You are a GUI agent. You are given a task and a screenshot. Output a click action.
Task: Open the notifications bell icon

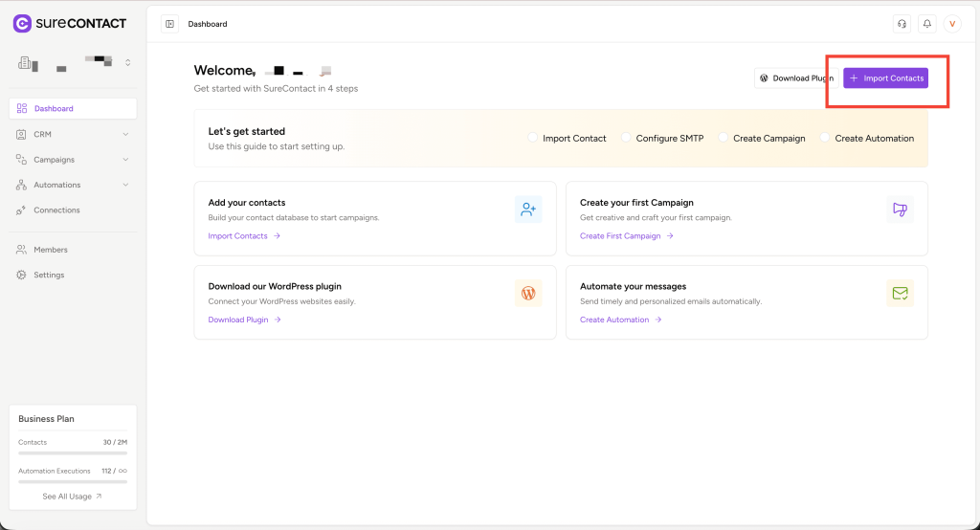926,24
